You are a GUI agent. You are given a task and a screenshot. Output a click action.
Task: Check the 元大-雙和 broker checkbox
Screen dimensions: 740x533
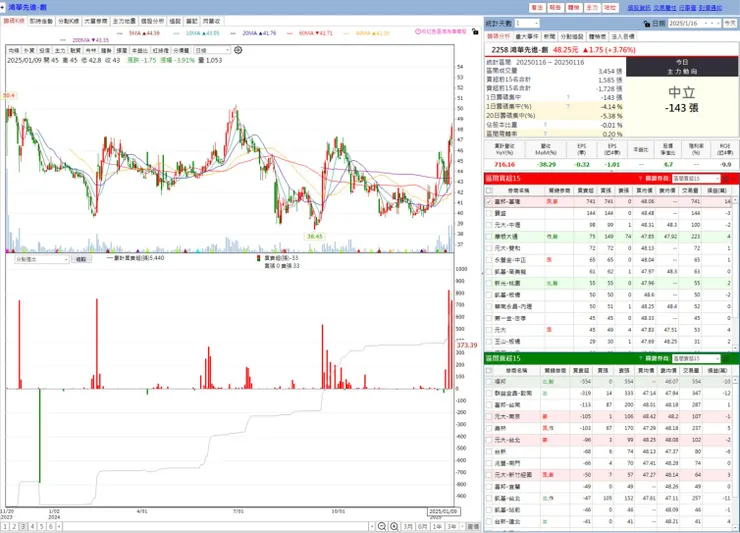pos(489,248)
